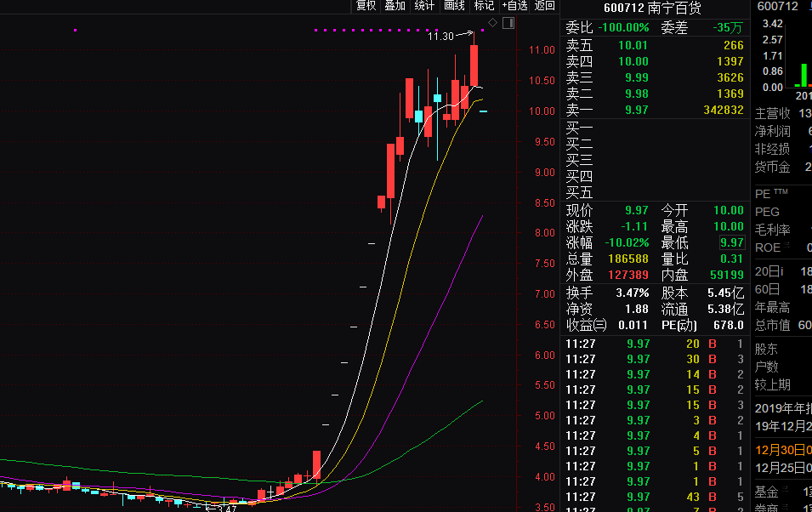Click the 卖一 price 9.97 row
The width and height of the screenshot is (812, 512).
pos(655,110)
